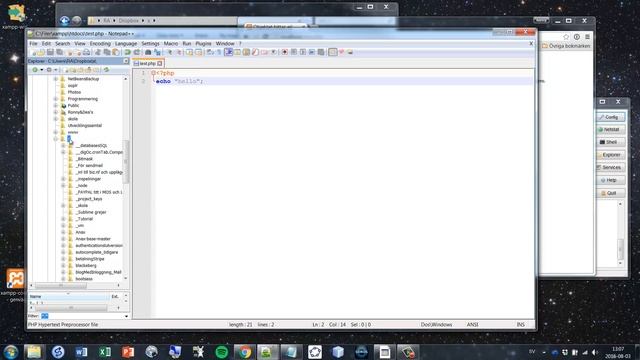Open the Language menu
The width and height of the screenshot is (640, 360).
click(126, 43)
